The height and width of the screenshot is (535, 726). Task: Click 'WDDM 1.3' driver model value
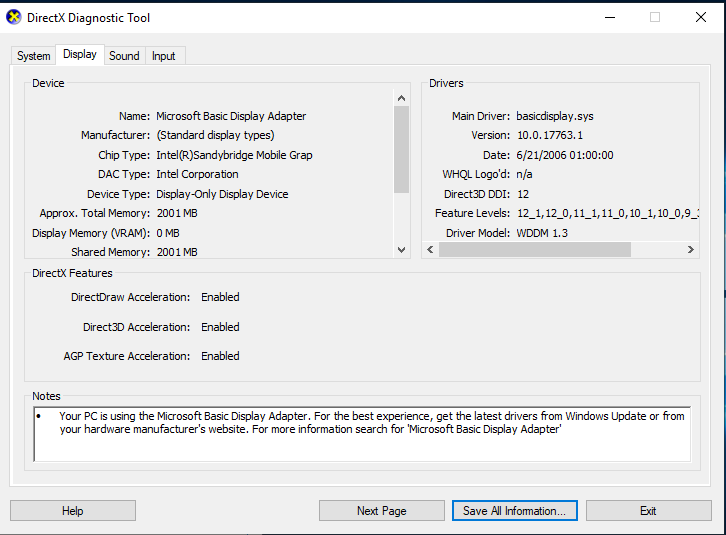pos(542,233)
